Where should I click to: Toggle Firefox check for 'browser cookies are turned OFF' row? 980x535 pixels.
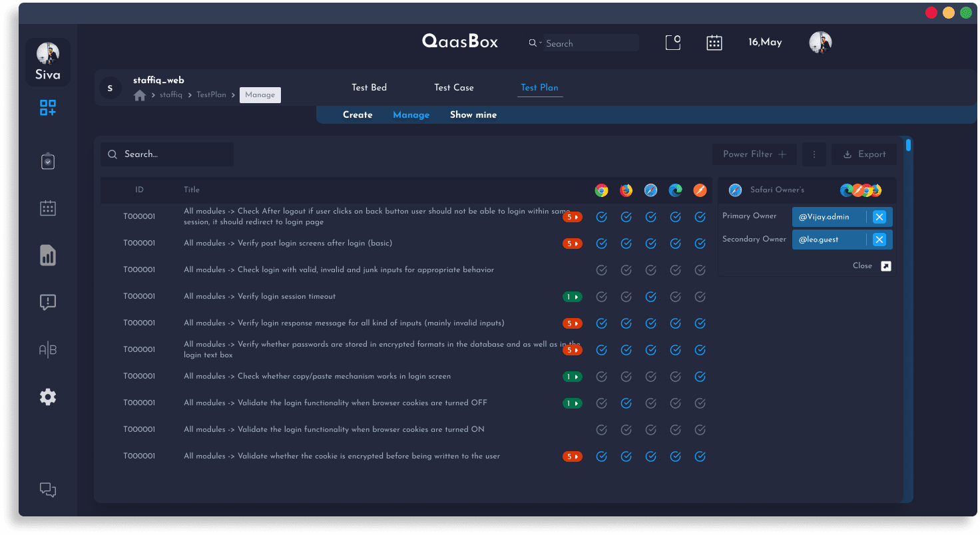(x=626, y=403)
